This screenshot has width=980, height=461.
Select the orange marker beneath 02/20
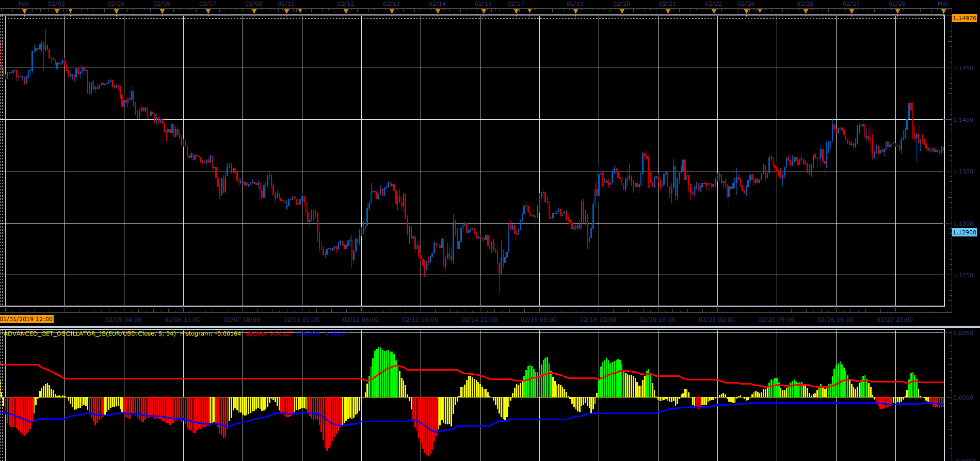(621, 11)
